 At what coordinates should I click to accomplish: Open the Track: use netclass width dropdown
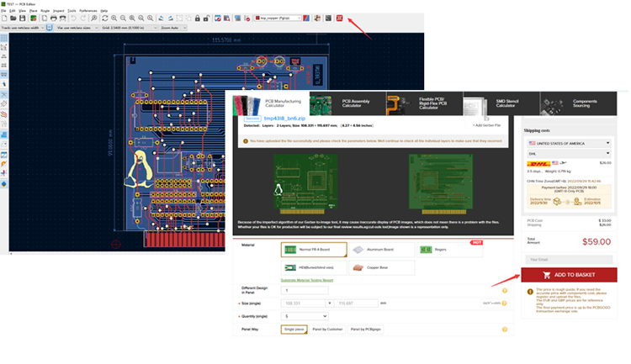click(23, 28)
